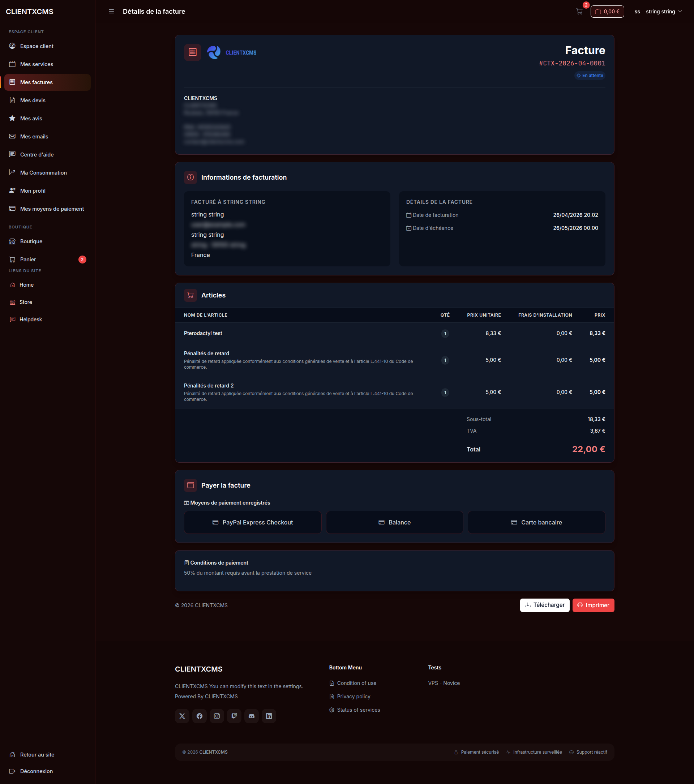This screenshot has width=694, height=784.
Task: Pay with PayPal Express Checkout
Action: tap(253, 522)
